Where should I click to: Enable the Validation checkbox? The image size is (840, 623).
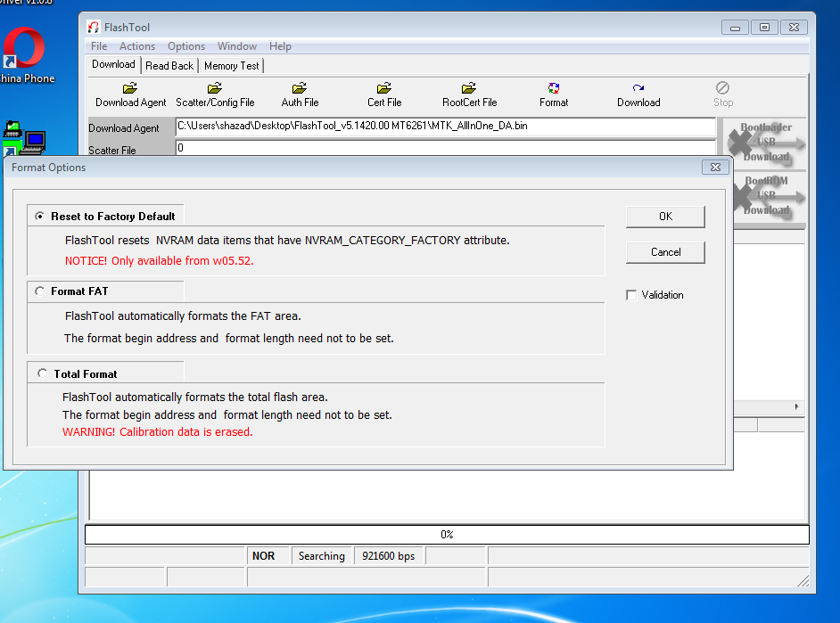click(631, 295)
